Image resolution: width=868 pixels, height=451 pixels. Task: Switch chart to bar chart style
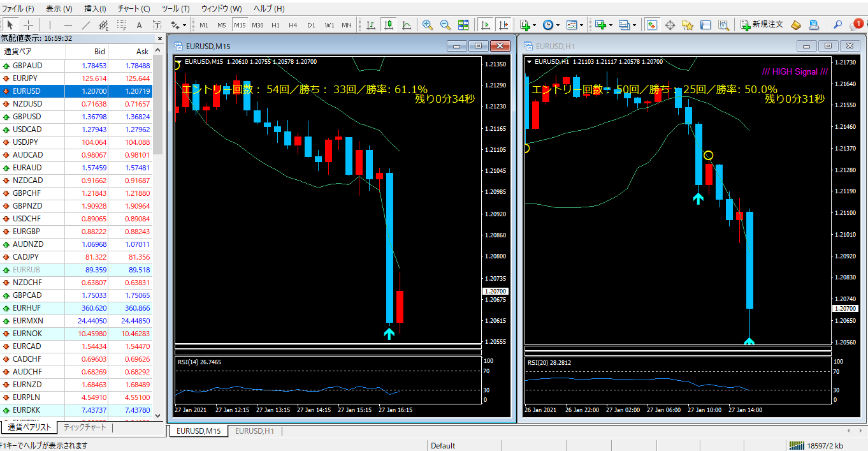370,25
